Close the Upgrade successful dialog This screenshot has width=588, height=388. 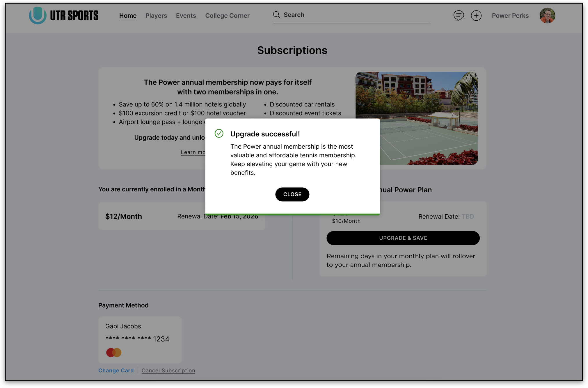(x=292, y=194)
